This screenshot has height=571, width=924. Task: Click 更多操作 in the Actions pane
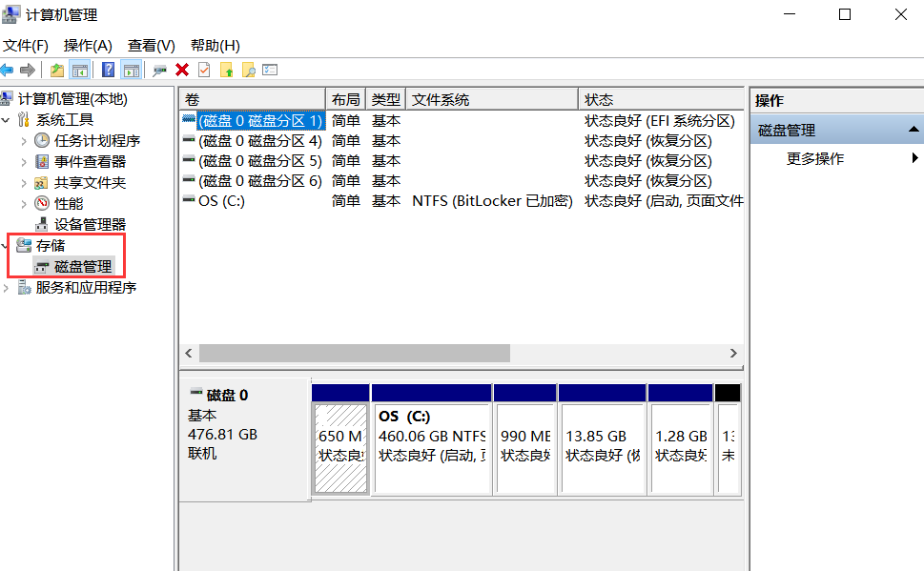tap(817, 158)
